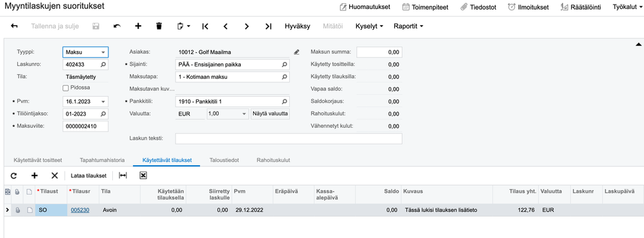This screenshot has height=238, width=644.
Task: Click the Tässä lukisi tilauksen lisätieto cell
Action: pos(447,210)
